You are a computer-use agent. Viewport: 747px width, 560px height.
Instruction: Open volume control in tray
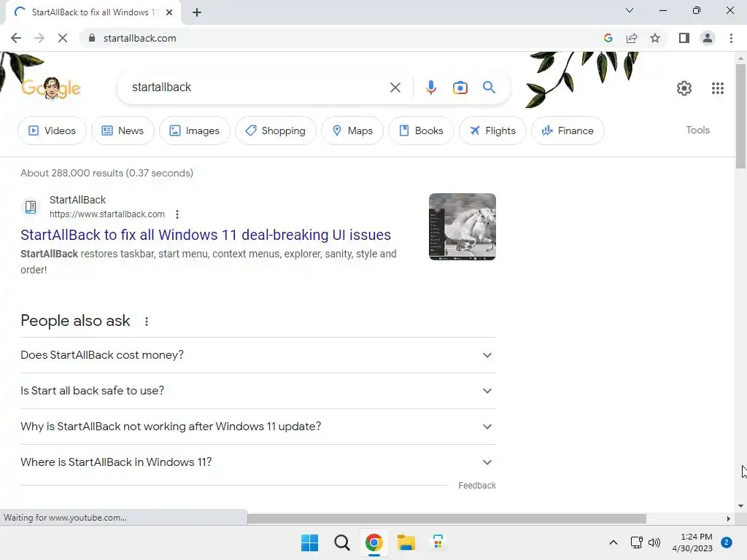point(654,542)
